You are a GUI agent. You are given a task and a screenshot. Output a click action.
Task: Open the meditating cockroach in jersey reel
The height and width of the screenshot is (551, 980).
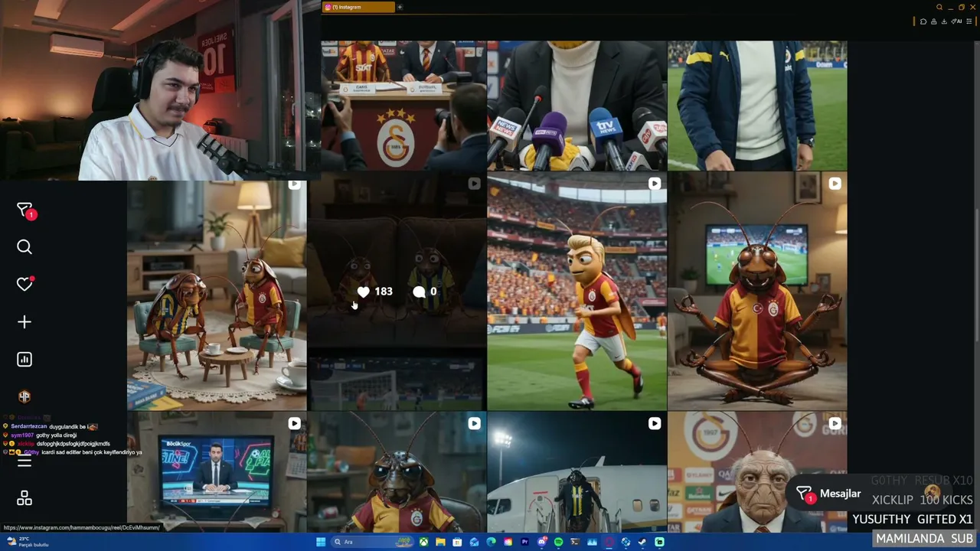(x=757, y=291)
